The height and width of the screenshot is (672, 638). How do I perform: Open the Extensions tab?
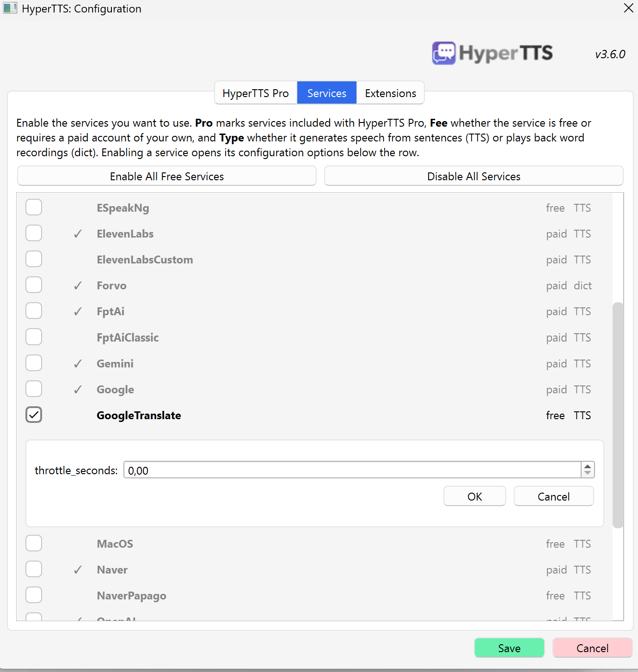point(391,93)
